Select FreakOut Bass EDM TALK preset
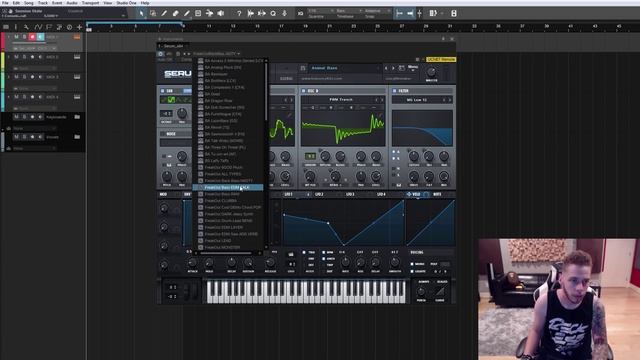Viewport: 640px width, 360px height. (228, 187)
